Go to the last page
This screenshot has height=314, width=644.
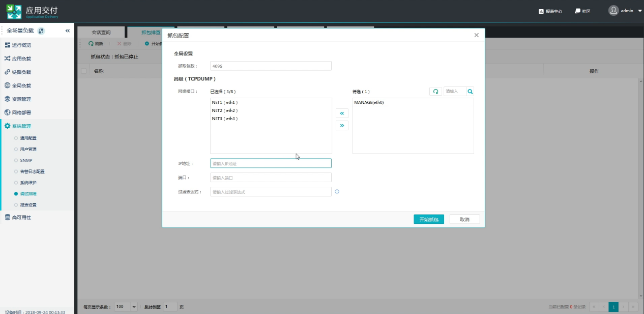coord(633,307)
